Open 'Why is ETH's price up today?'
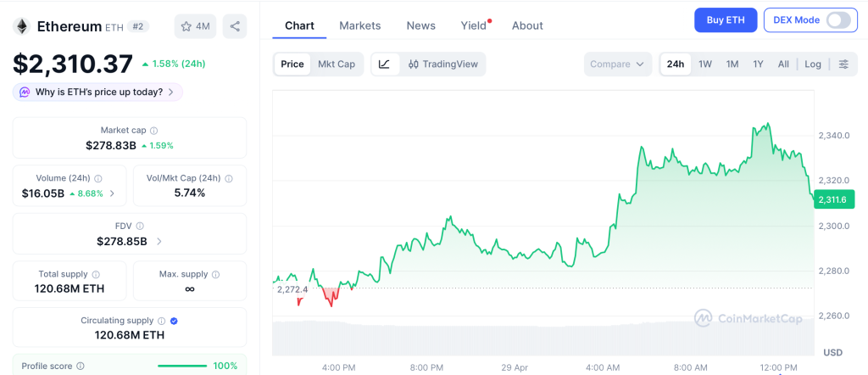This screenshot has height=375, width=868. tap(97, 92)
